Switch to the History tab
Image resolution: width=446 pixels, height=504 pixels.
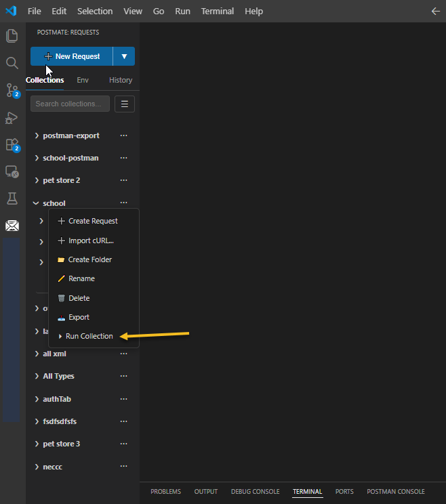coord(121,80)
